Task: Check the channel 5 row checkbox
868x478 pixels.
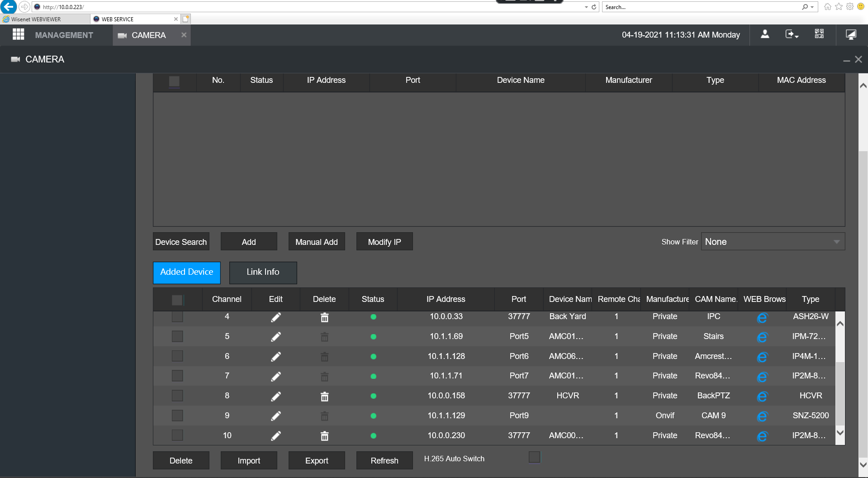Action: coord(177,336)
